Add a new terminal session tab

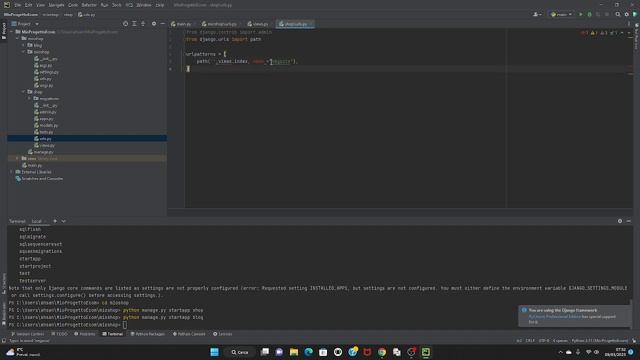55,221
